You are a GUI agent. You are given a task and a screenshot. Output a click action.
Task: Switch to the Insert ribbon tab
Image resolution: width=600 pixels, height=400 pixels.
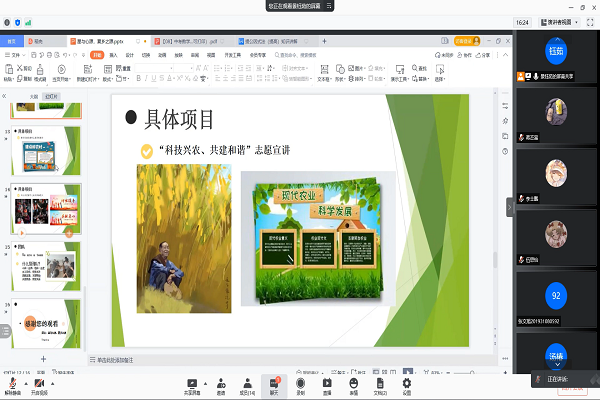tap(113, 55)
